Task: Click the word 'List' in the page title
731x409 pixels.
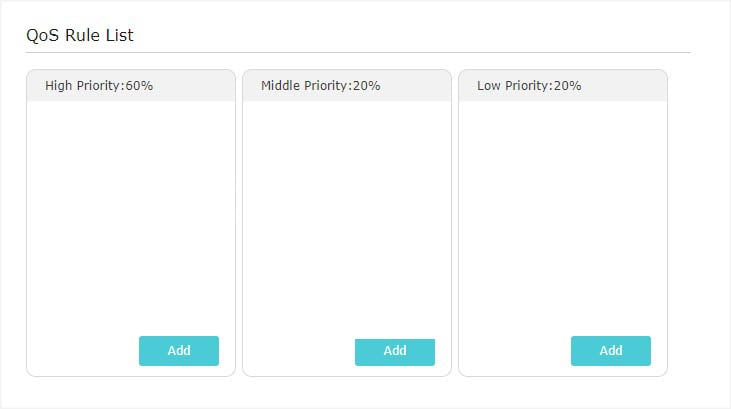Action: pos(119,35)
